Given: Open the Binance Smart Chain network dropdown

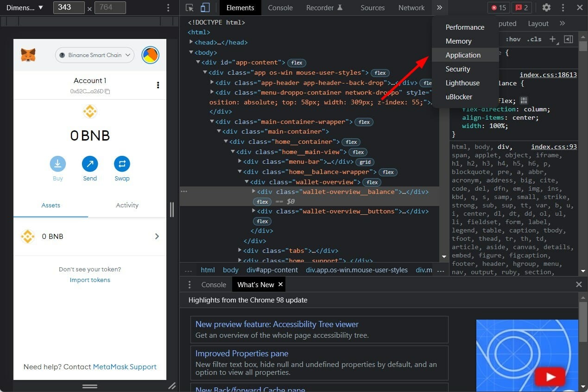Looking at the screenshot, I should 95,55.
